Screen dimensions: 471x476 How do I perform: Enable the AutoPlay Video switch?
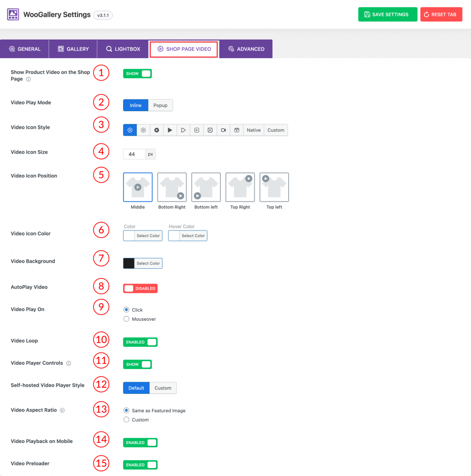[140, 288]
